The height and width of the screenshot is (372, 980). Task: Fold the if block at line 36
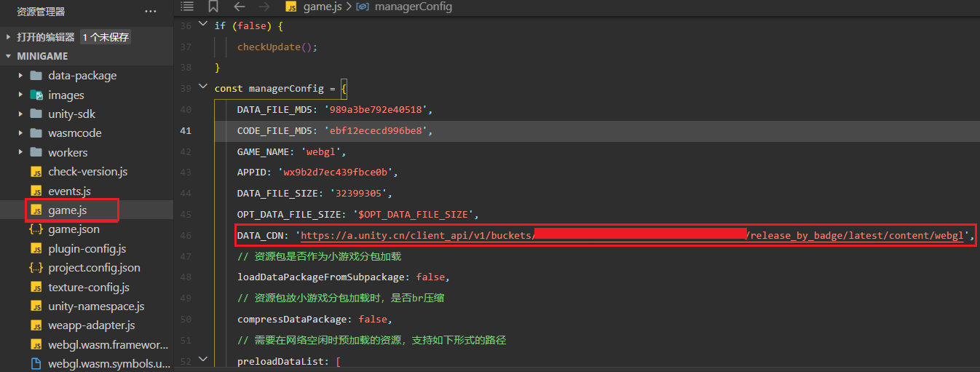pos(203,25)
